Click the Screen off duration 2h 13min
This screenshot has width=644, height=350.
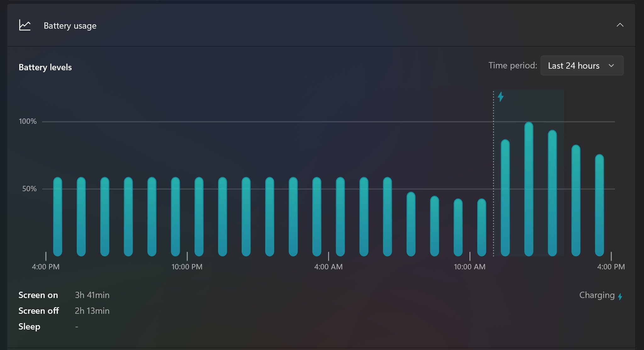click(x=92, y=311)
